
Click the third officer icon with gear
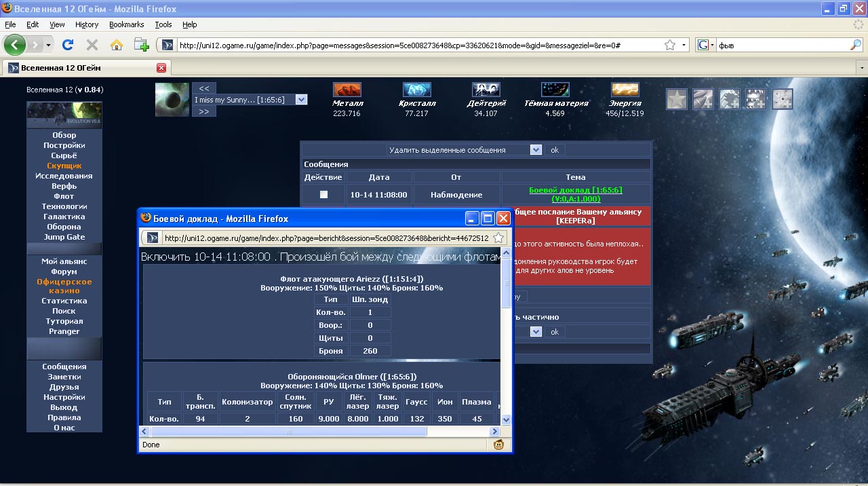click(x=730, y=99)
